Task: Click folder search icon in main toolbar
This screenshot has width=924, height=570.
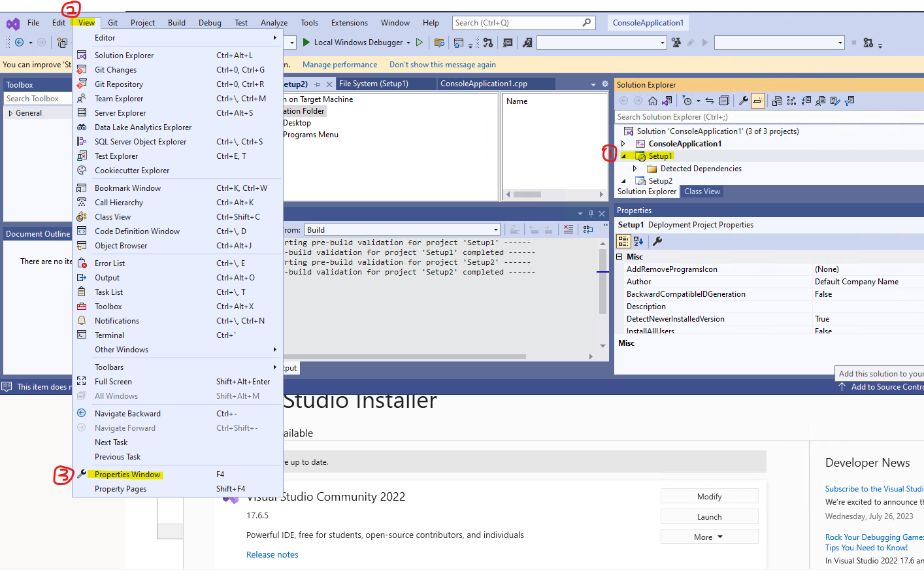Action: coord(439,42)
